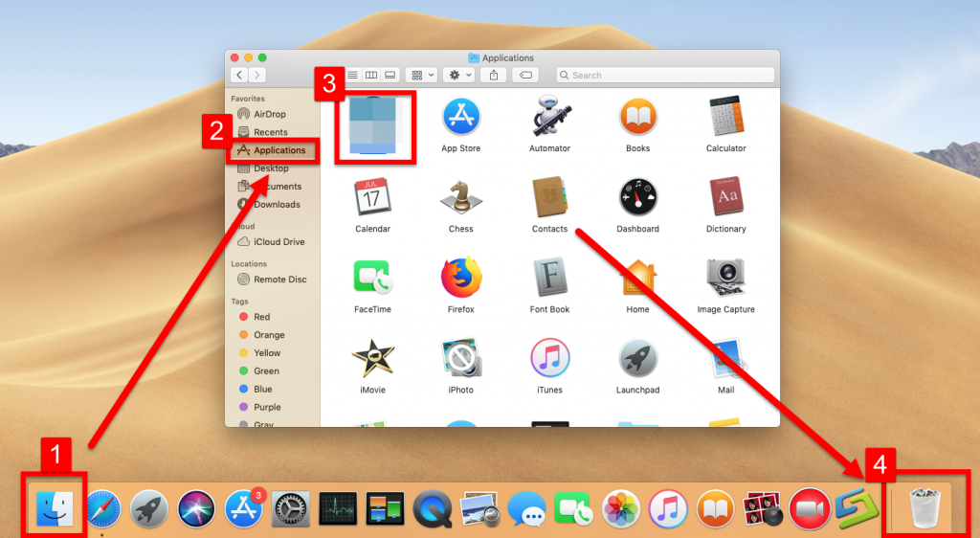980x538 pixels.
Task: Open the Calculator app
Action: pos(725,117)
